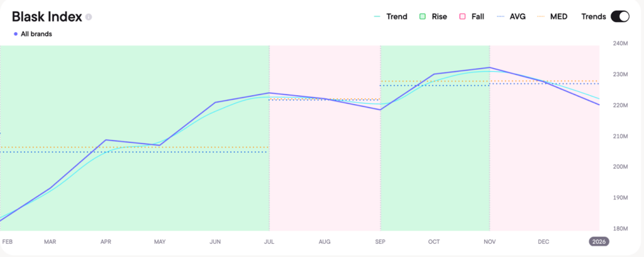644x257 pixels.
Task: Click the MED dotted line legend icon
Action: (x=544, y=16)
